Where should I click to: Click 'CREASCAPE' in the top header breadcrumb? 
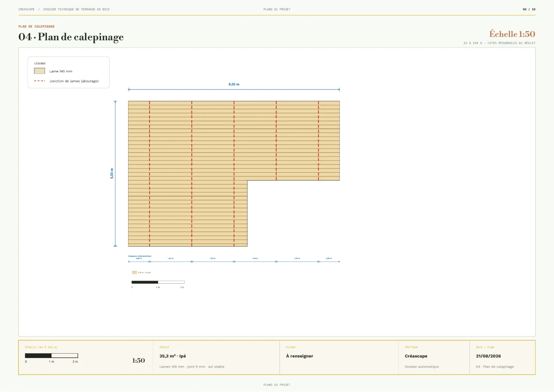27,9
